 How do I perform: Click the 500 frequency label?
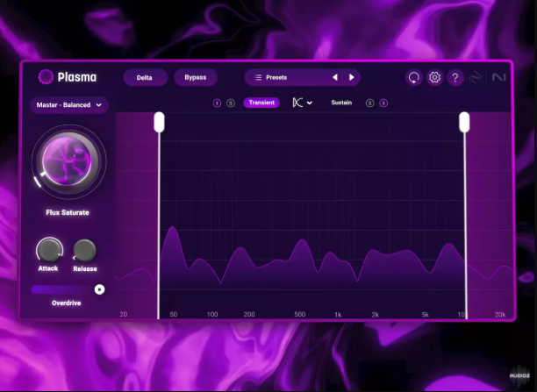(x=300, y=314)
